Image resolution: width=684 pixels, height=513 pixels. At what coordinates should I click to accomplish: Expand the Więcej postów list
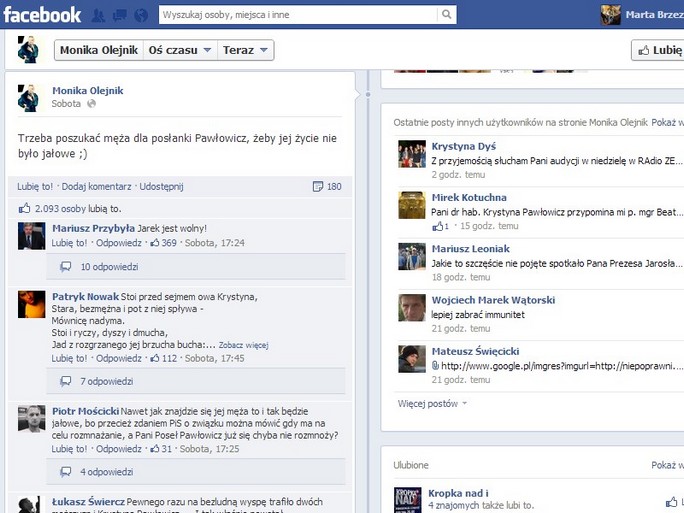tap(433, 404)
